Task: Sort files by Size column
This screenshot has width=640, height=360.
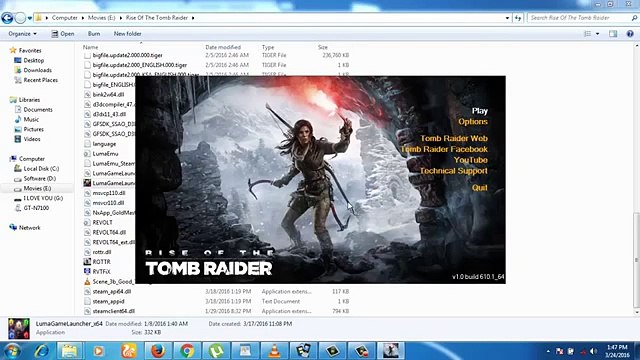Action: coord(323,47)
